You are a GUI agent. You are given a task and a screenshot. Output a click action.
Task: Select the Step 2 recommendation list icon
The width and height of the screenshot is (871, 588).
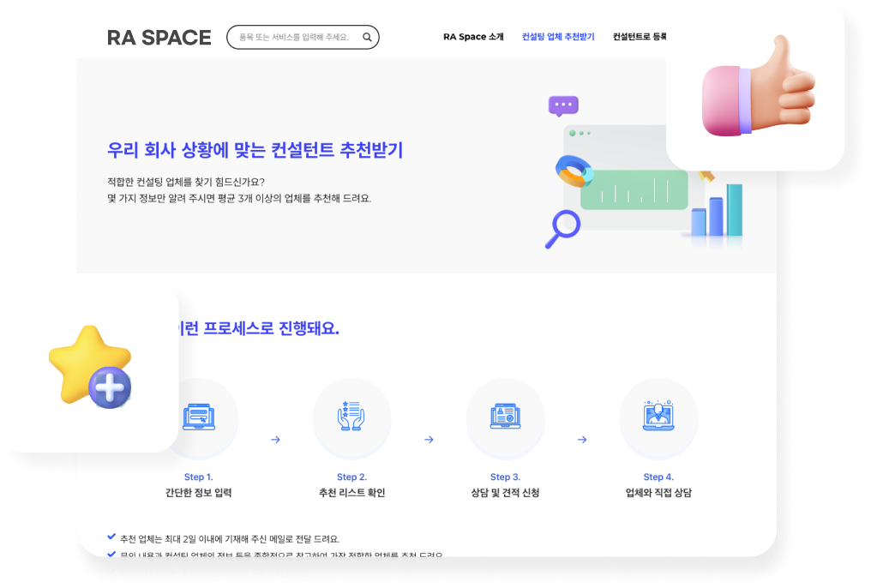(x=351, y=418)
